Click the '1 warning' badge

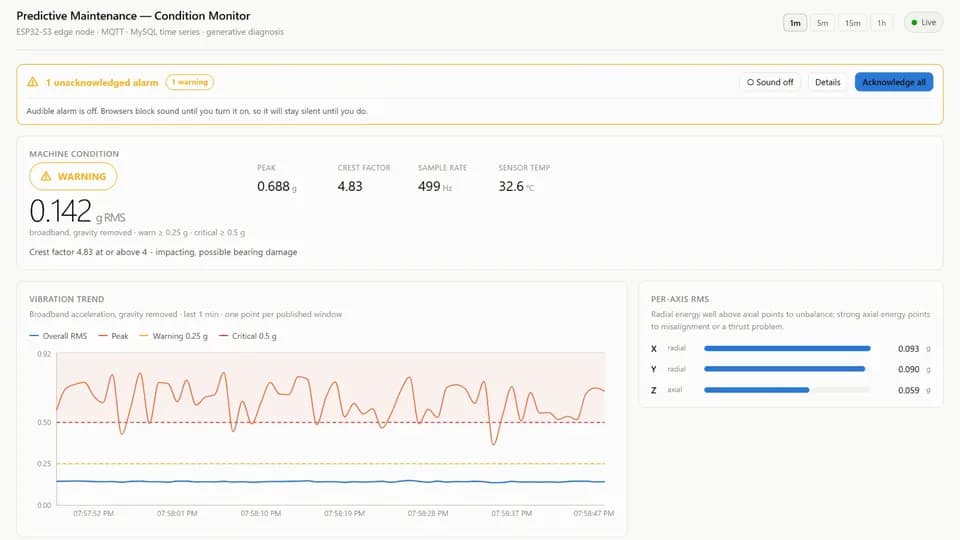[190, 82]
